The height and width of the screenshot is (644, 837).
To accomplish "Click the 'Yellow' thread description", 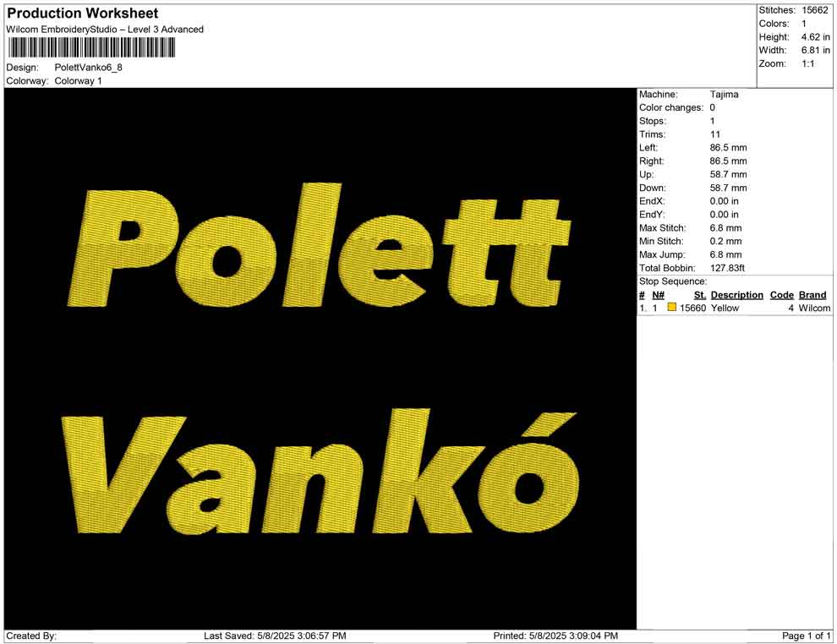I will pyautogui.click(x=725, y=308).
